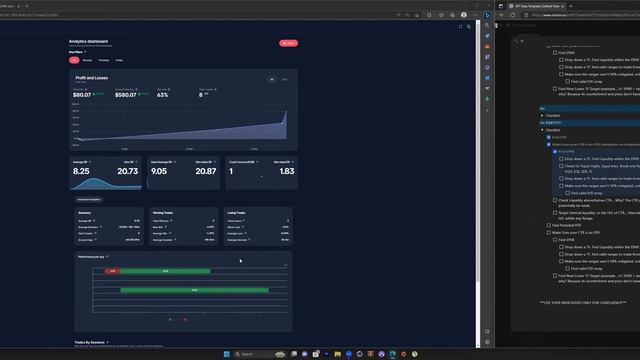
Task: Switch Profit and Losses to line chart view
Action: click(284, 79)
